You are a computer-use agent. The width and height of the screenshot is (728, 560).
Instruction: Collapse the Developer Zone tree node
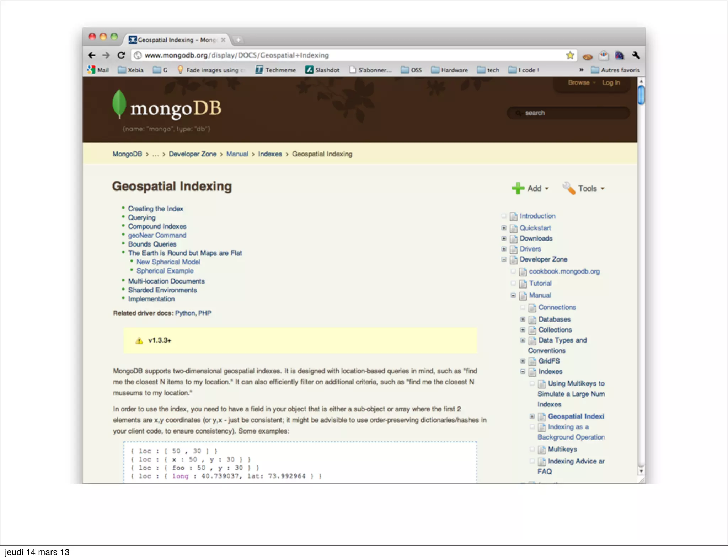(504, 259)
